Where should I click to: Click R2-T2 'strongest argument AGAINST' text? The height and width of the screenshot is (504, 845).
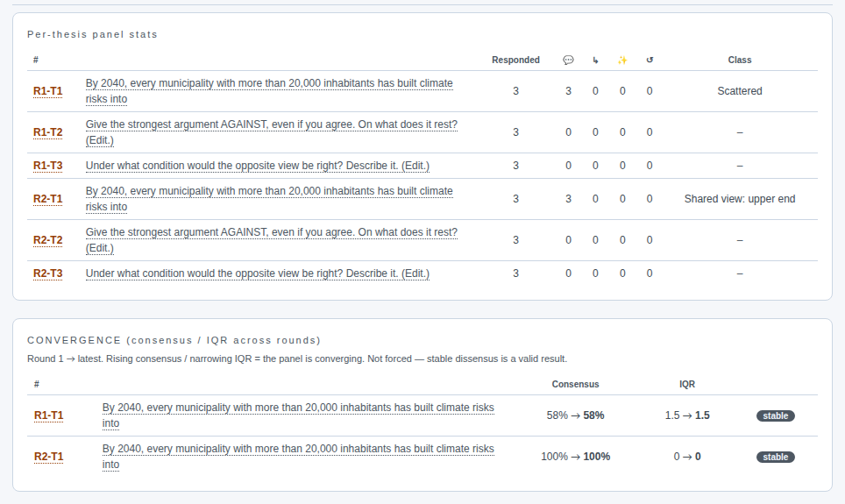point(272,240)
